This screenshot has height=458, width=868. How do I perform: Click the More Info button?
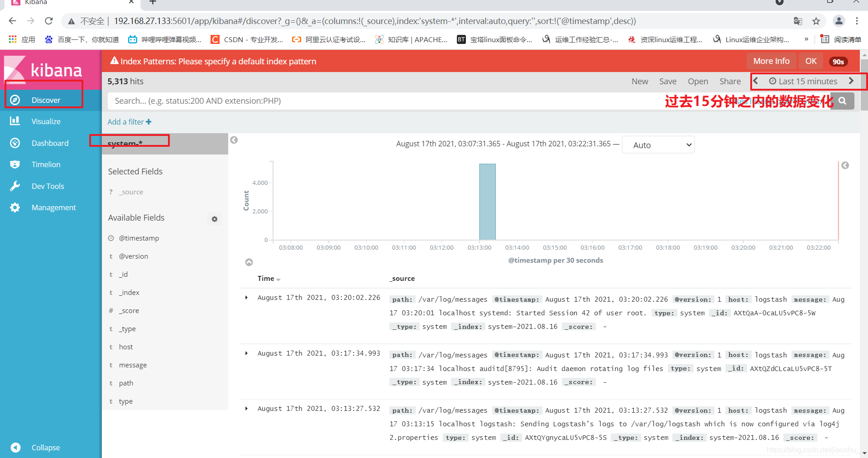click(771, 61)
